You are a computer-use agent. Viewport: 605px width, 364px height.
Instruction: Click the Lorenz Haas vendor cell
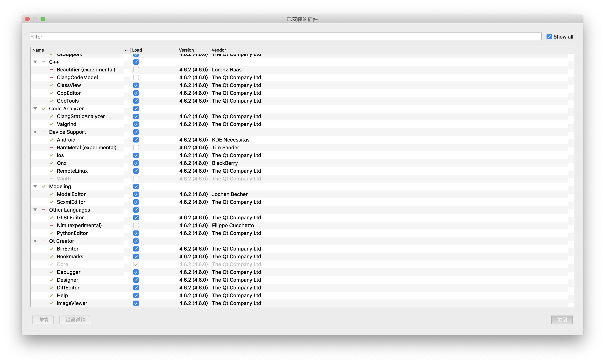(227, 70)
